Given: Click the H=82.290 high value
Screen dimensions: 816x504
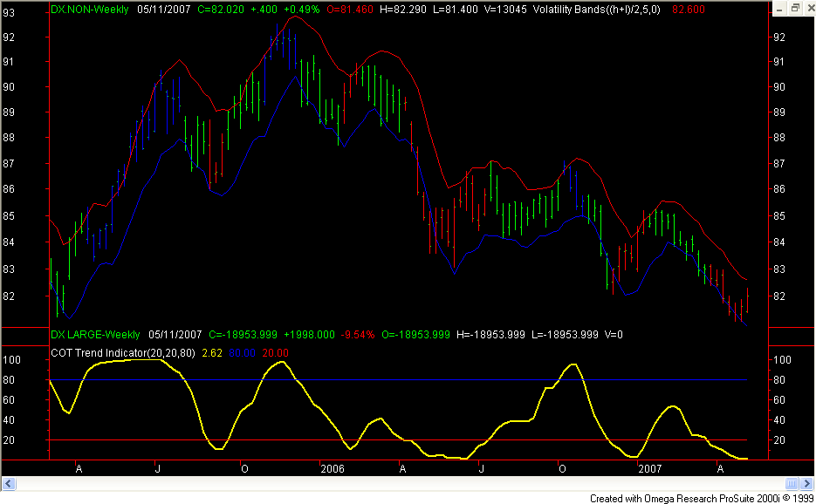Looking at the screenshot, I should (x=403, y=10).
